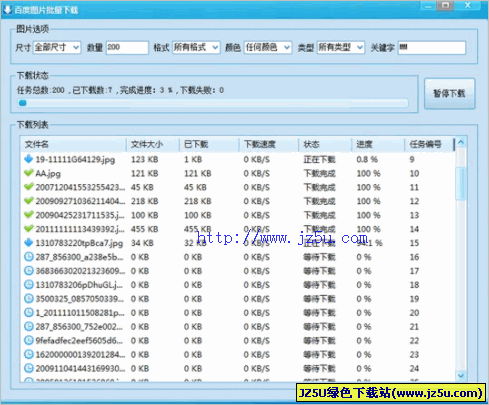Click the downloading icon for 1310783220tpBca7.jpg
Screen dimensions: 489x405
click(29, 243)
